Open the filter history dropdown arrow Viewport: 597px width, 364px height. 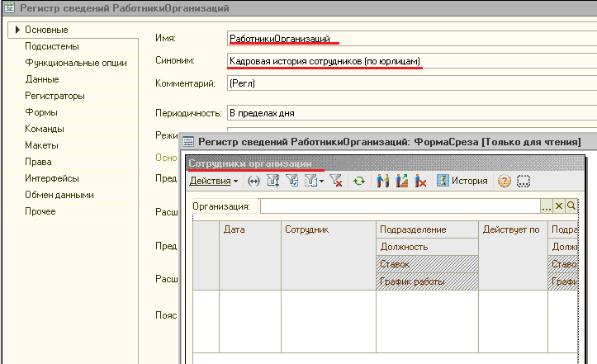click(321, 181)
